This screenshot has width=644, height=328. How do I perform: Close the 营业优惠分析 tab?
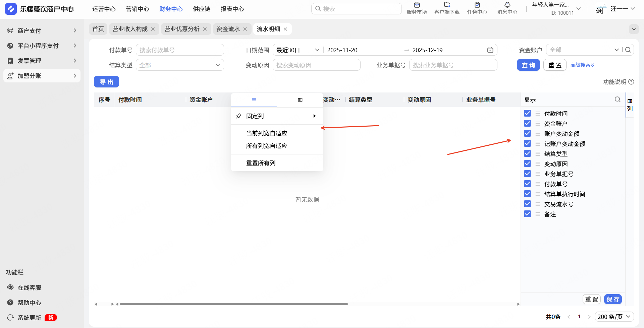coord(205,29)
